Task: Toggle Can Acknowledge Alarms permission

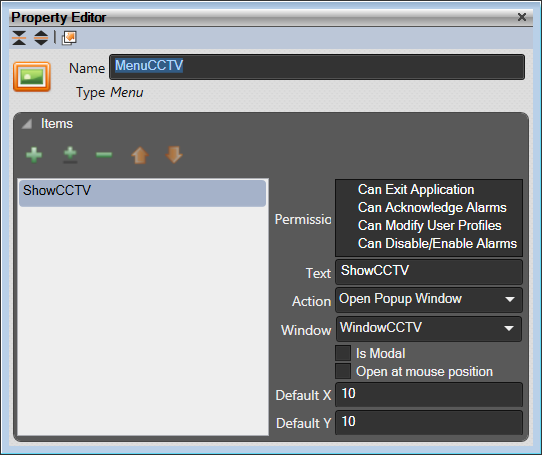Action: 432,207
